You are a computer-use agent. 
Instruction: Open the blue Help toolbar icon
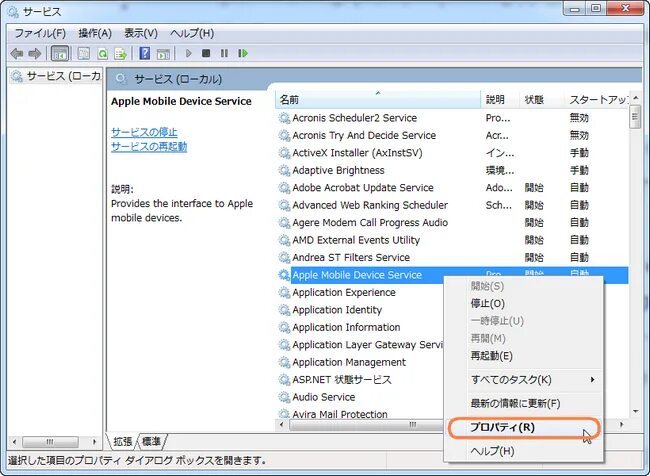coord(145,53)
